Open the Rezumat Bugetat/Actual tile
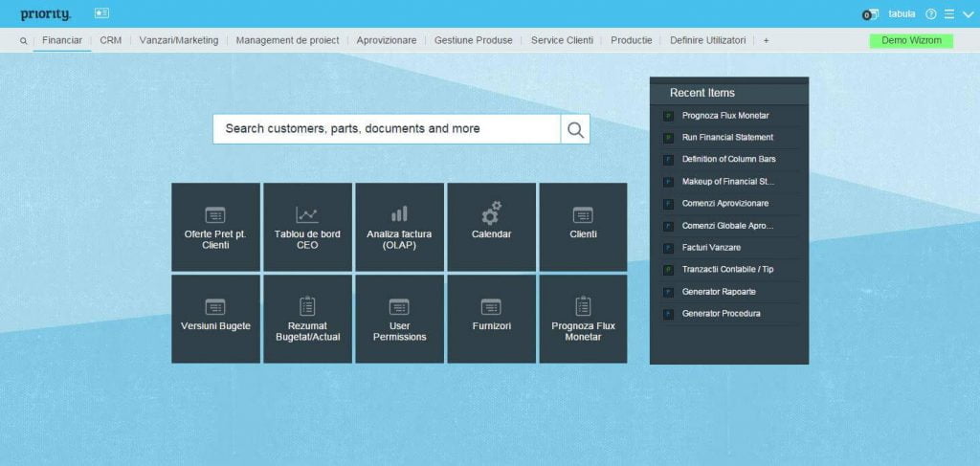Viewport: 980px width, 466px height. 307,320
